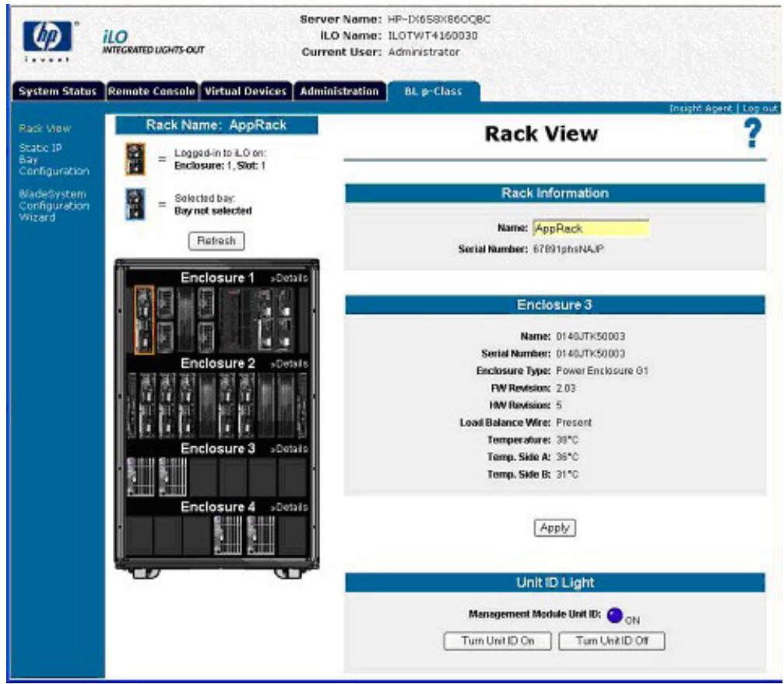Click the blue selected-bay legend icon
This screenshot has height=684, width=784.
pos(135,204)
